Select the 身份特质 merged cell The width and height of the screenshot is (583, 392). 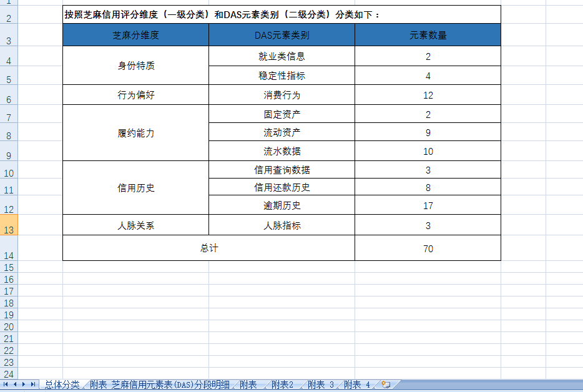point(135,66)
